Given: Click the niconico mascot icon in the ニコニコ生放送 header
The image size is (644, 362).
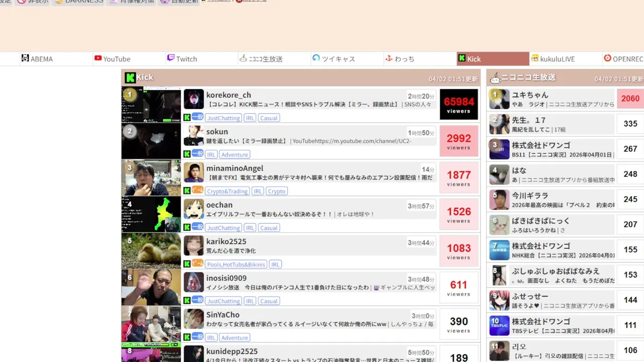Looking at the screenshot, I should (496, 77).
